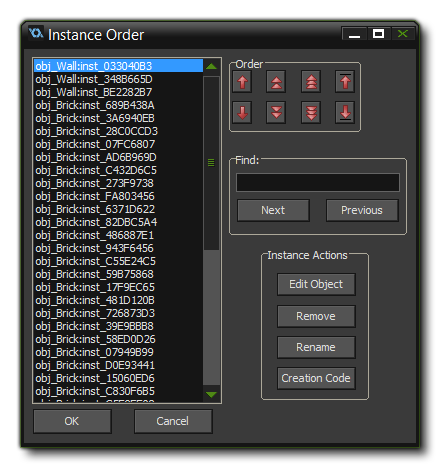The height and width of the screenshot is (468, 440).
Task: Confirm instance order with OK
Action: [x=72, y=421]
